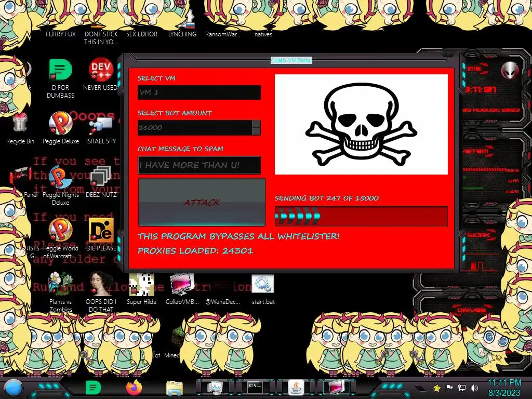
Task: Click the bot amount field showing 15000
Action: (x=195, y=128)
